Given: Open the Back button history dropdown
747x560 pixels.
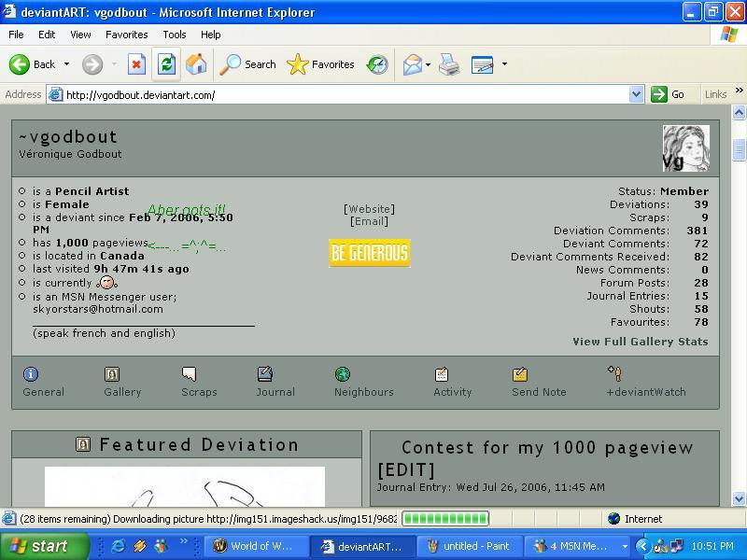Looking at the screenshot, I should [66, 64].
